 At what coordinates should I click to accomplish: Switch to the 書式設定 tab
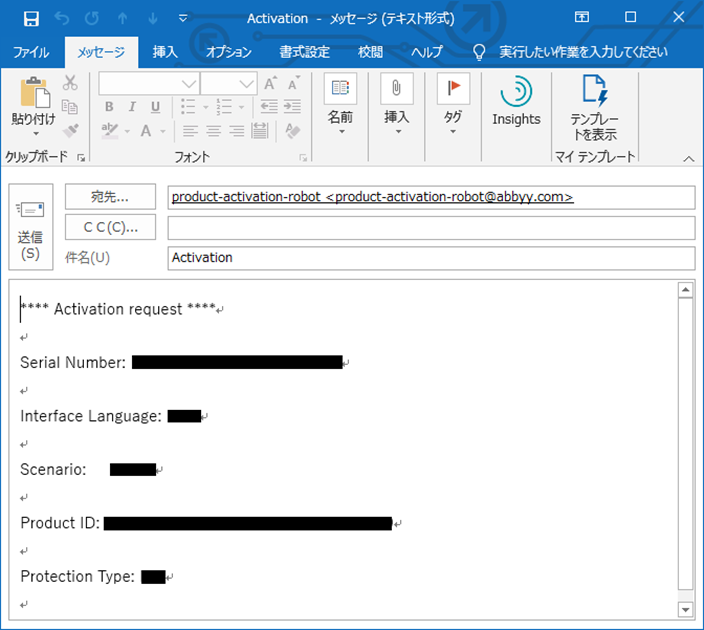305,52
